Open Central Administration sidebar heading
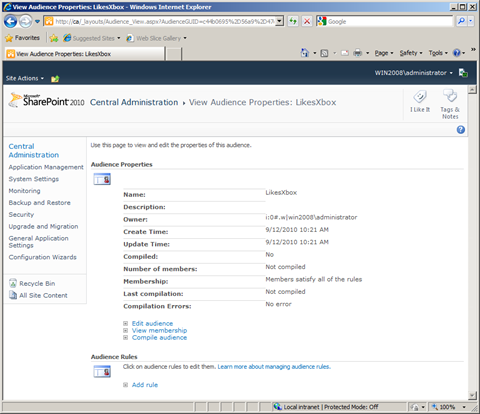Viewport: 480px width, 414px height. click(x=34, y=151)
